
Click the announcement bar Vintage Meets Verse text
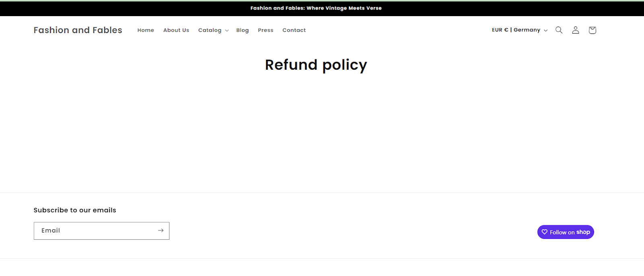(316, 8)
